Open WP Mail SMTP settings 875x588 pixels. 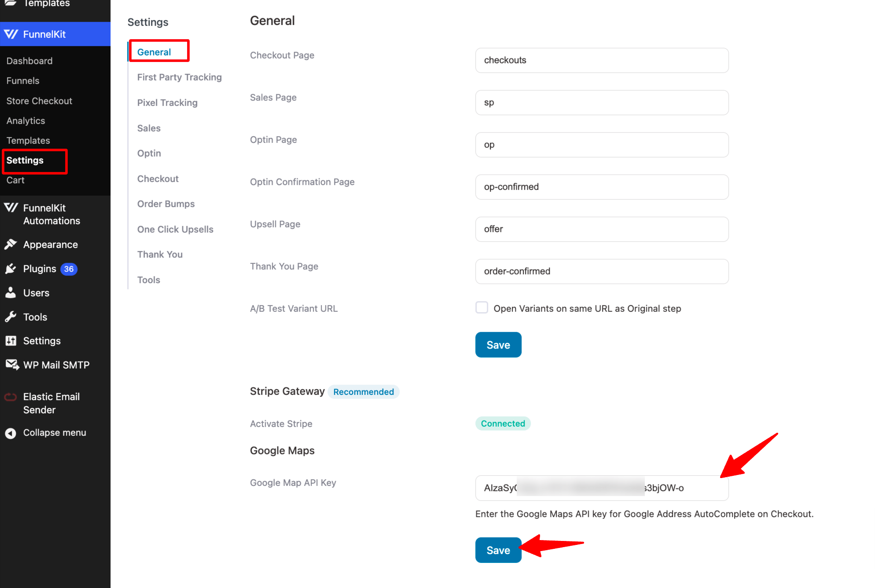[56, 365]
